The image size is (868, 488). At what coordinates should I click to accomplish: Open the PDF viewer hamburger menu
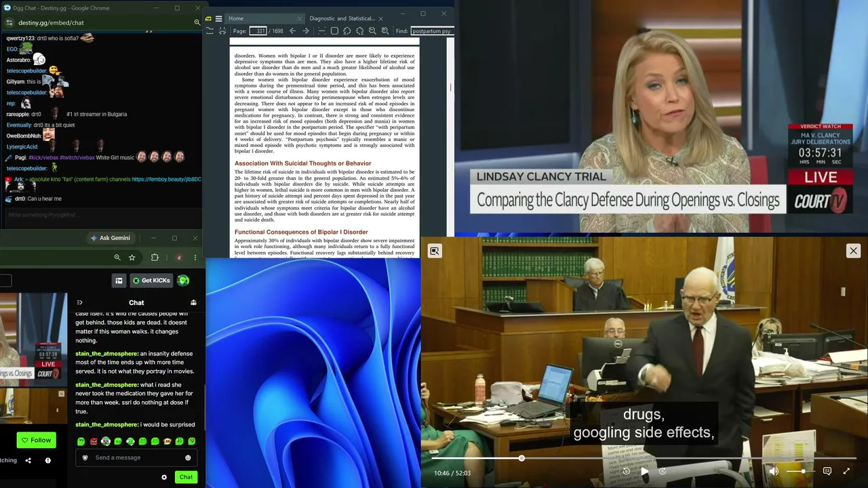coord(219,18)
